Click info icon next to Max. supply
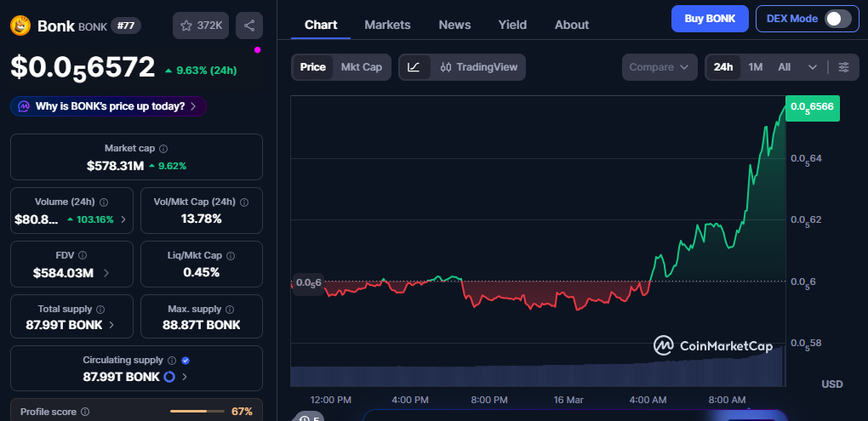 tap(231, 310)
